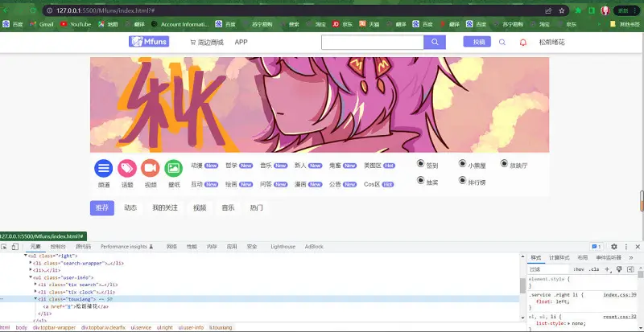The width and height of the screenshot is (644, 332).
Task: Open the Performance insights DevTools tab
Action: pos(127,247)
